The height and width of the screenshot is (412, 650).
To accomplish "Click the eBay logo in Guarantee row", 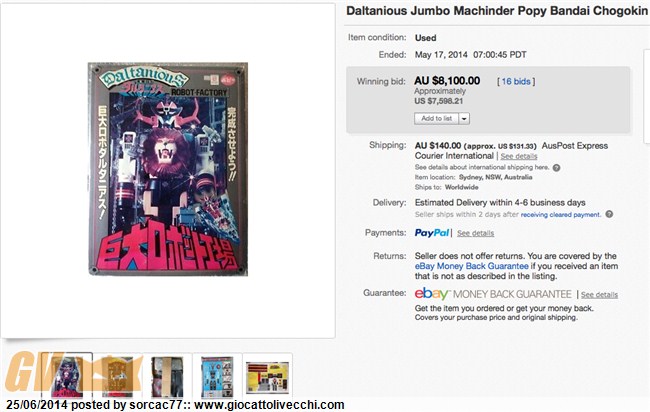I will tap(432, 293).
